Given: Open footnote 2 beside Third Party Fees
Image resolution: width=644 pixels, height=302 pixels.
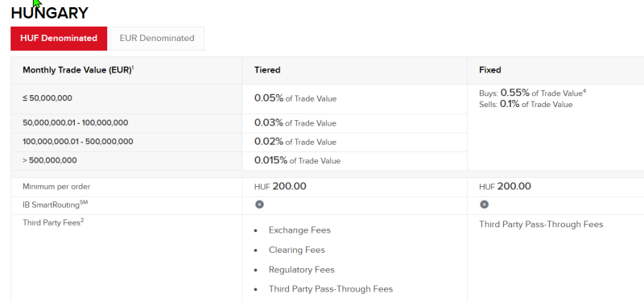Looking at the screenshot, I should 82,221.
